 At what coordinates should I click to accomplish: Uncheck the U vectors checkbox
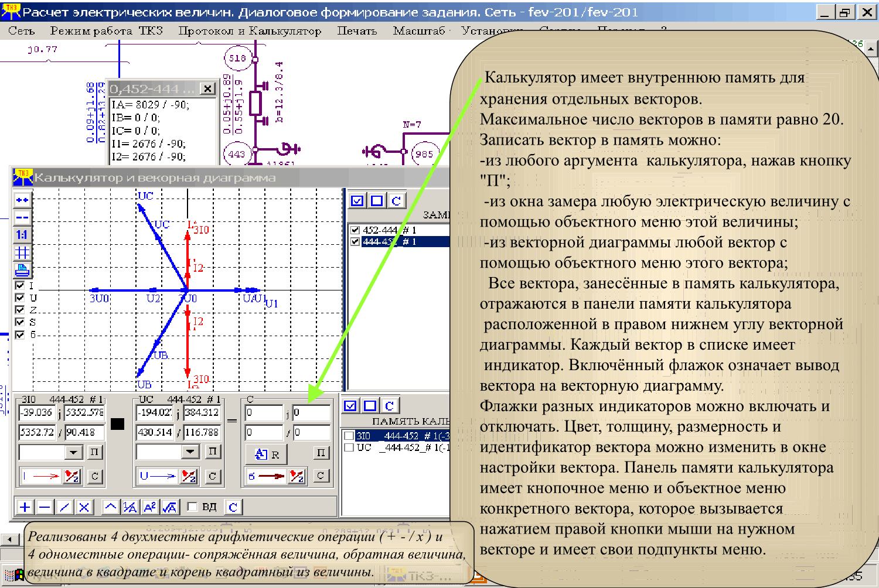point(20,298)
